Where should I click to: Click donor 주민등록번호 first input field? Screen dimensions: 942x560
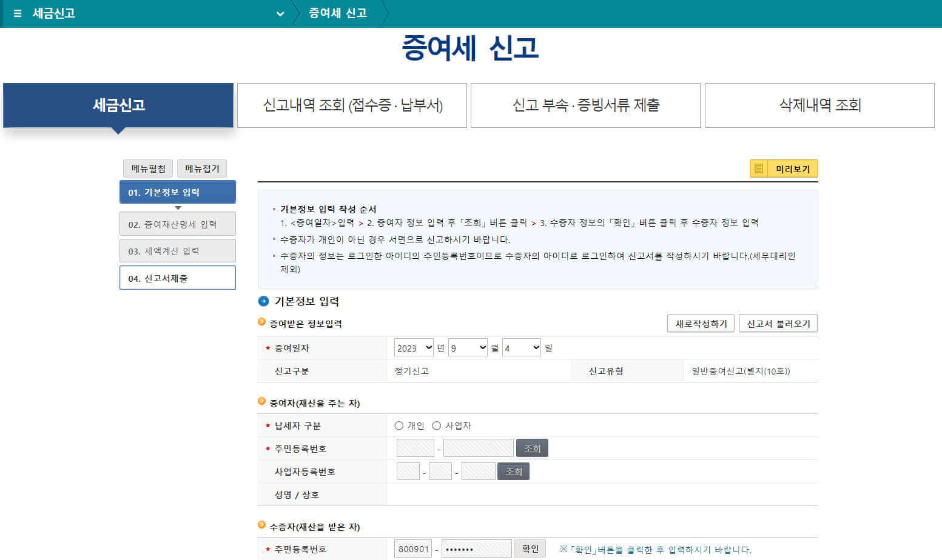[415, 448]
